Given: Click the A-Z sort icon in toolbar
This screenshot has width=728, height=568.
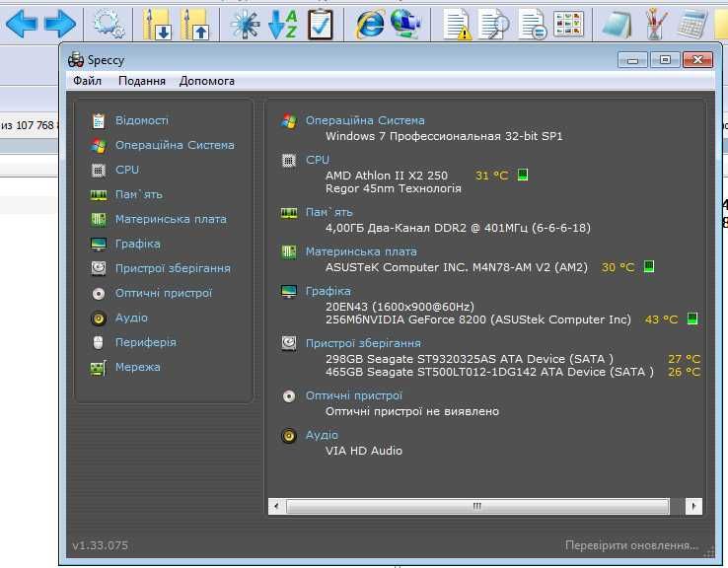Looking at the screenshot, I should coord(282,24).
